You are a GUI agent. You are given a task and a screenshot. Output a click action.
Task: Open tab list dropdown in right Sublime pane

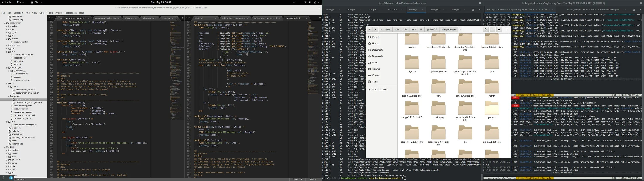click(320, 18)
